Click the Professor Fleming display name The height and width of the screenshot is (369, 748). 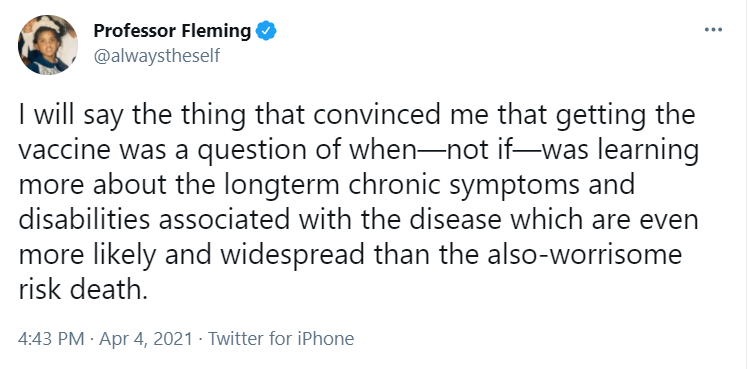coord(172,31)
